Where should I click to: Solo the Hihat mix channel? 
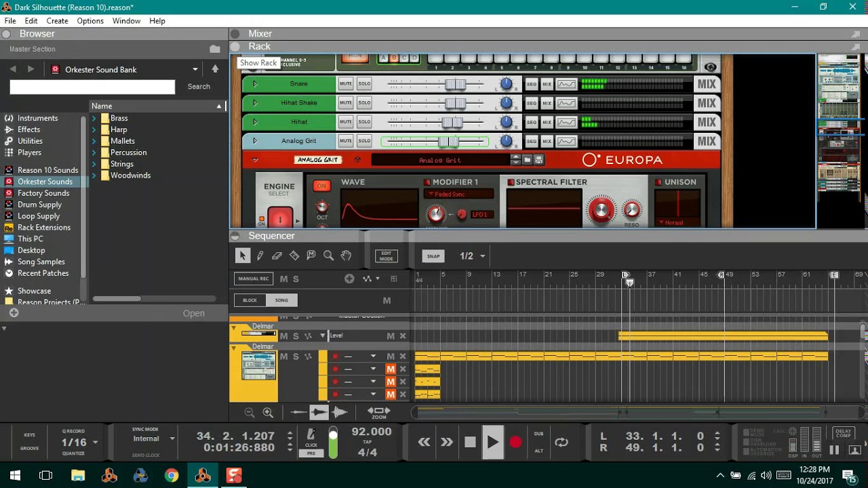[x=364, y=122]
